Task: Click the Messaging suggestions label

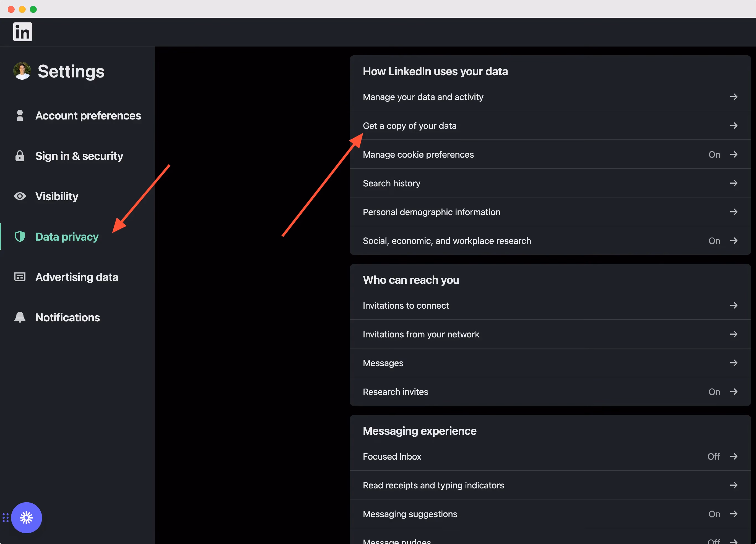Action: [x=410, y=514]
